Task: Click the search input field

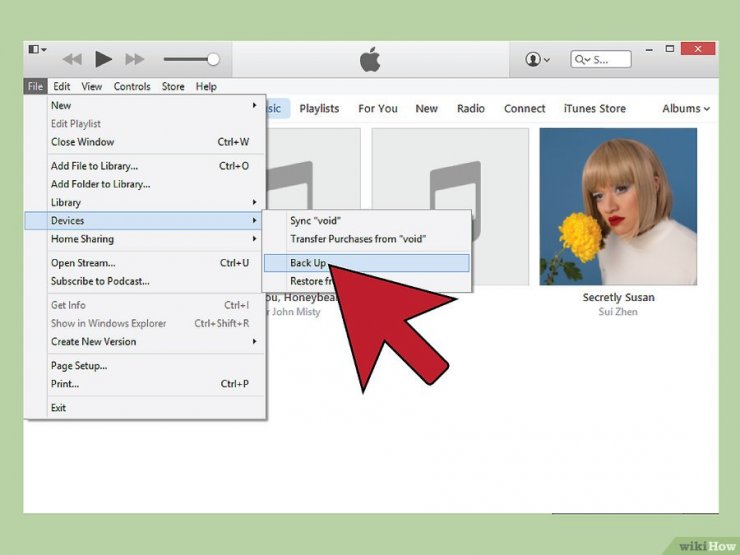Action: coord(601,59)
